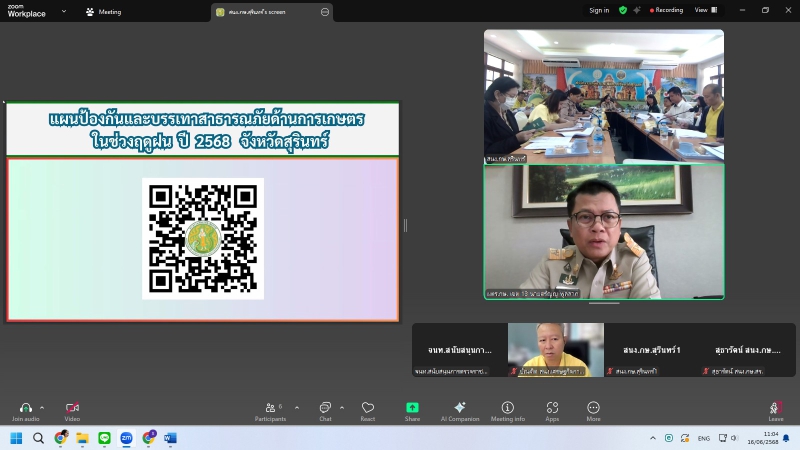Show hidden system tray icons
The image size is (800, 450).
pos(653,438)
